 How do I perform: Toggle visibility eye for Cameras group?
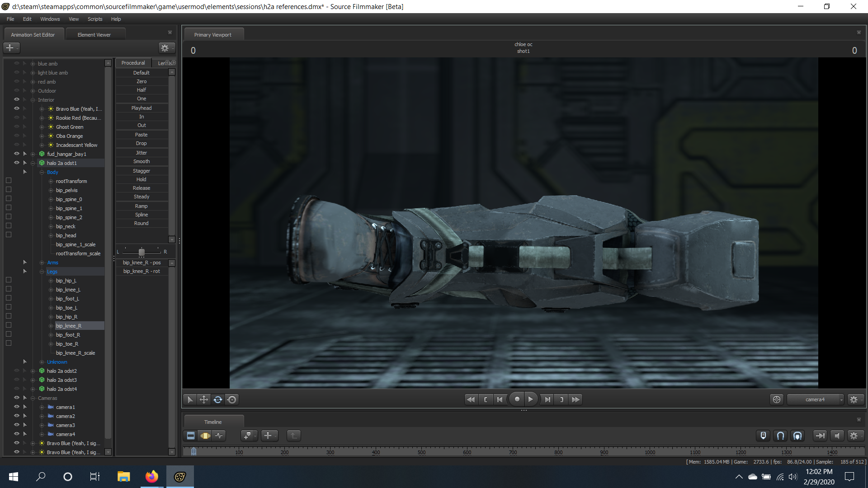[17, 398]
